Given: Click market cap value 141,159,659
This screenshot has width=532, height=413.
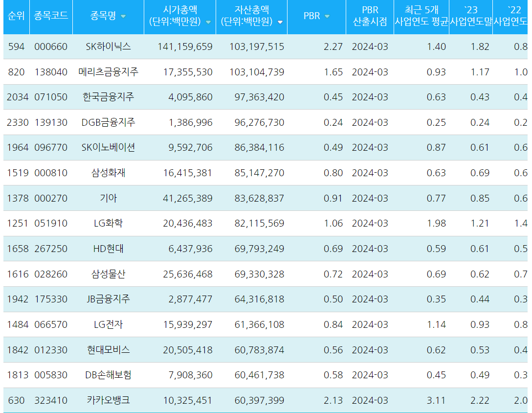Looking at the screenshot, I should pyautogui.click(x=185, y=46).
